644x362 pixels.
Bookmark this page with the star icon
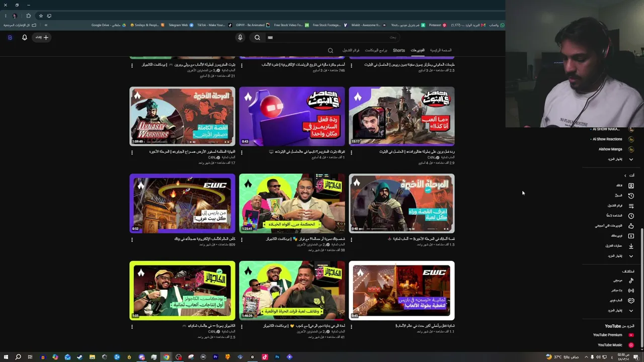(41, 16)
